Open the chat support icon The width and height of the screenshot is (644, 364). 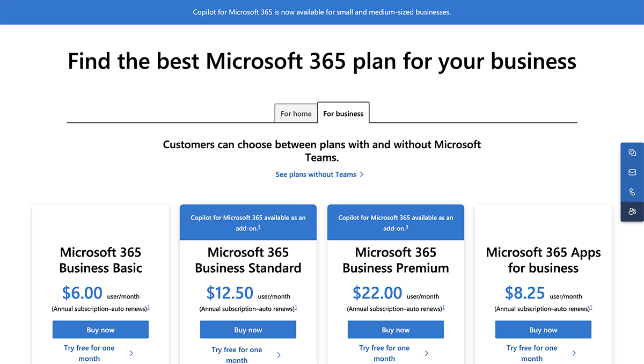[632, 152]
